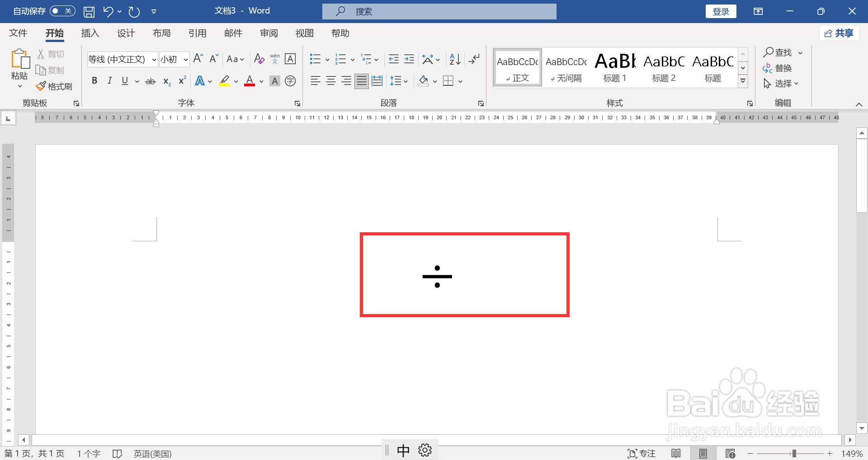The width and height of the screenshot is (868, 460).
Task: Click the Sign in (登录) button
Action: (721, 11)
